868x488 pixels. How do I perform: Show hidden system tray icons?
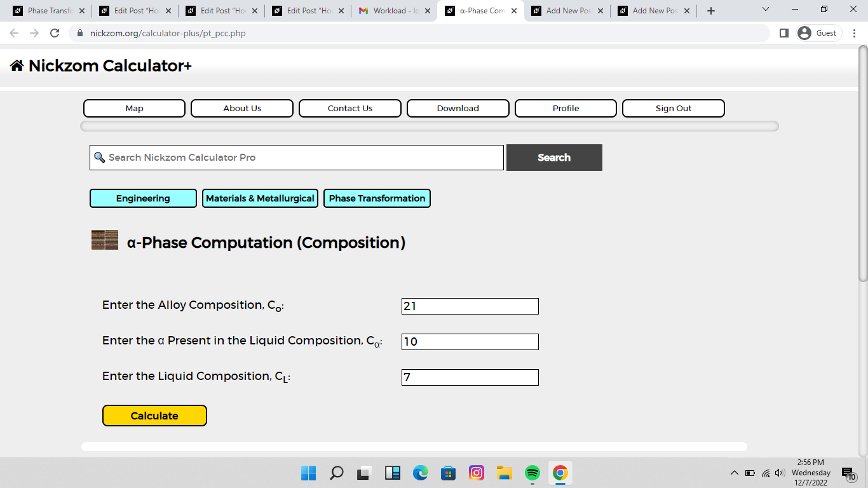[735, 473]
